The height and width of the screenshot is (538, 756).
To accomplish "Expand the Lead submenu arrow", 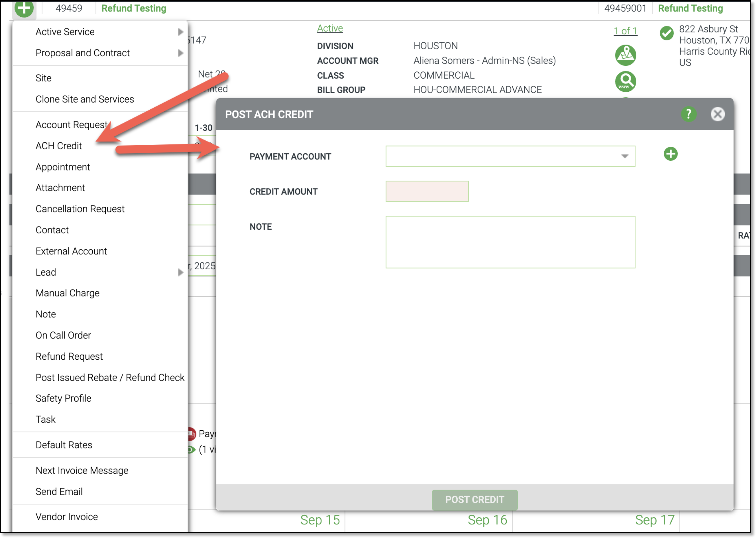I will pyautogui.click(x=180, y=272).
